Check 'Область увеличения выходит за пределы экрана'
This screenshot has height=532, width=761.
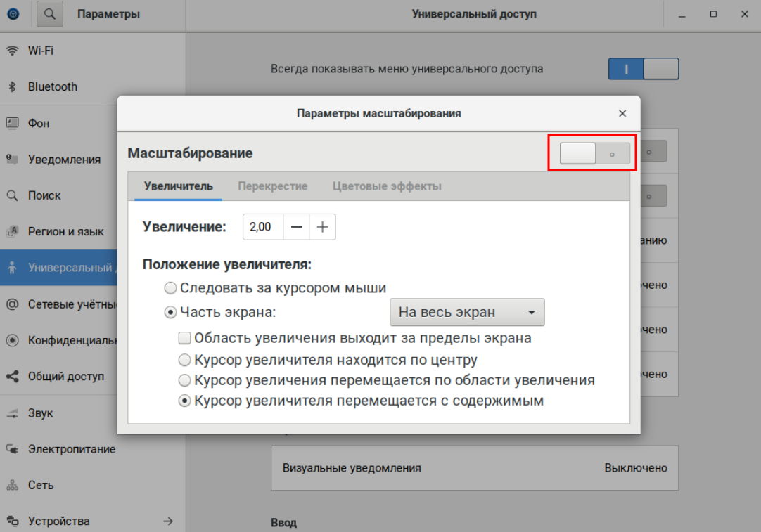(x=185, y=338)
